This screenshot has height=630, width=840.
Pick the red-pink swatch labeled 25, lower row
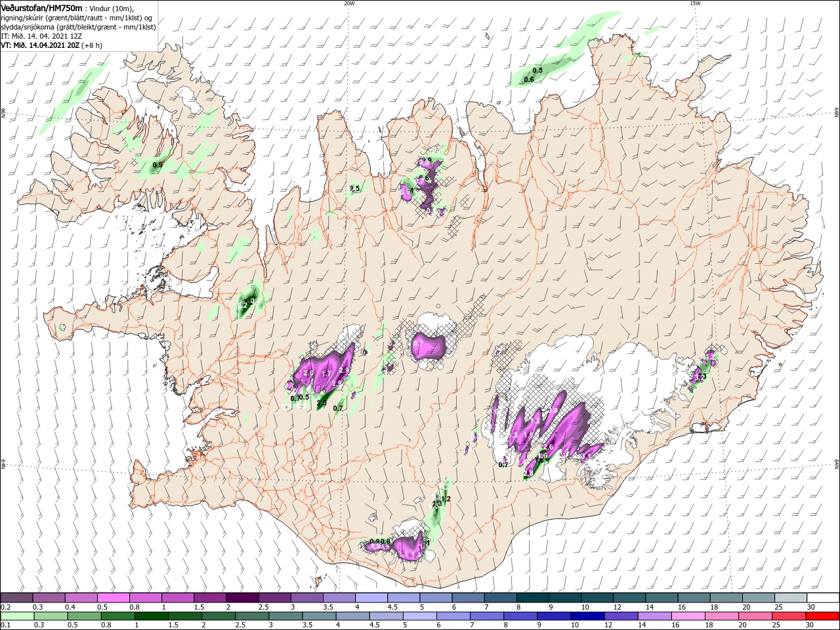pyautogui.click(x=787, y=616)
